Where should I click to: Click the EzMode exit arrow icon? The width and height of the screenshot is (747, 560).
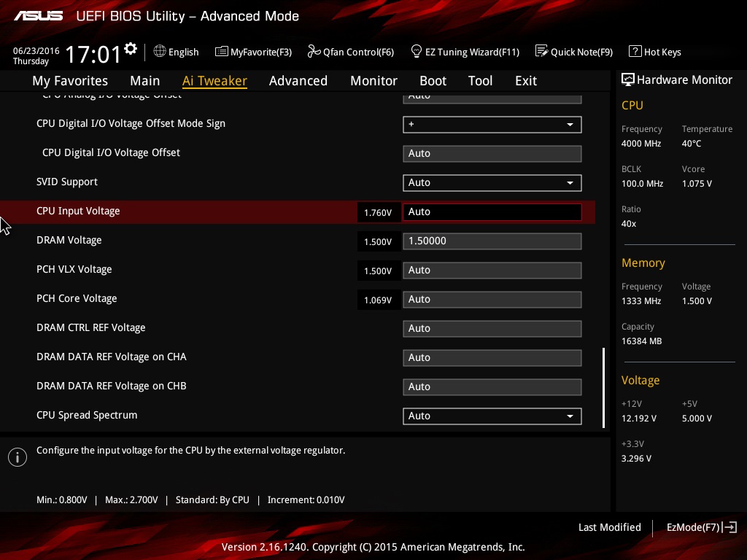tap(729, 527)
